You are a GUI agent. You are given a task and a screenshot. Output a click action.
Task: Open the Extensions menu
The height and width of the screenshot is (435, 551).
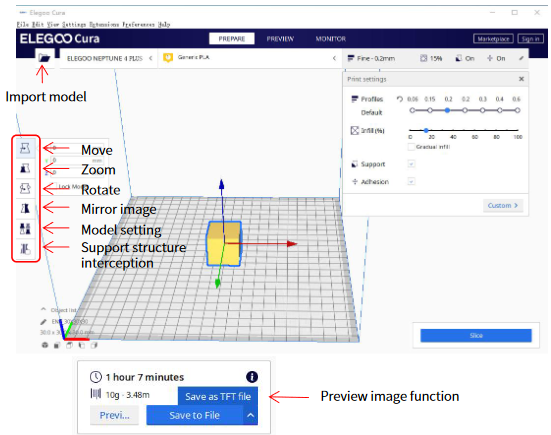pos(104,24)
